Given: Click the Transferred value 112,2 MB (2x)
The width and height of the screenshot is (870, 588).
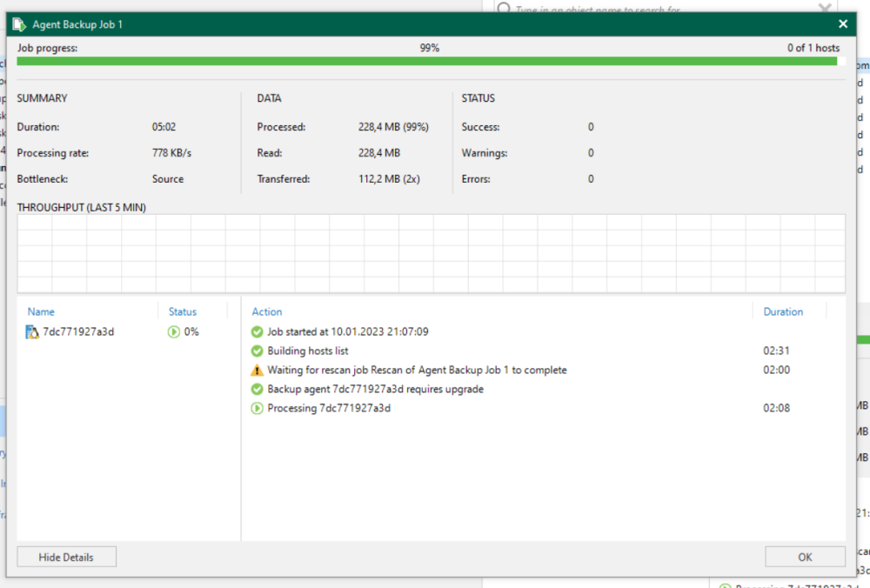Looking at the screenshot, I should tap(389, 179).
